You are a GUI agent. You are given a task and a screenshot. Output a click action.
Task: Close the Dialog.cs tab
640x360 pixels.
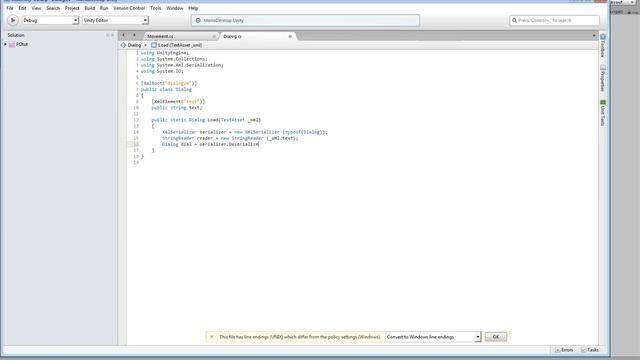coord(290,36)
